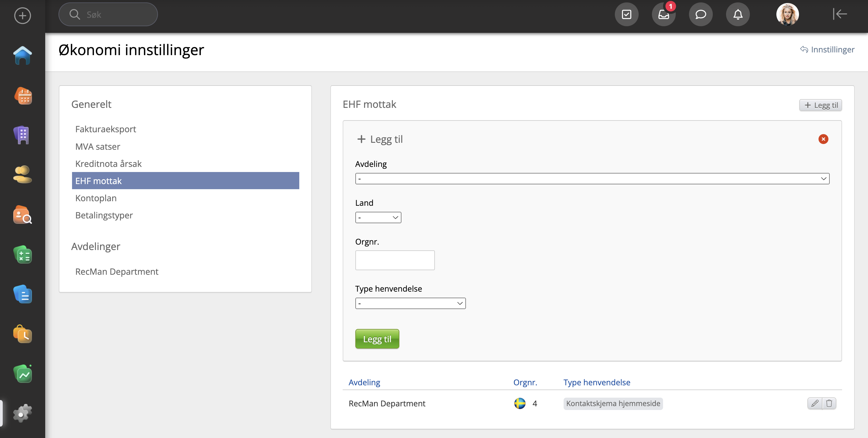This screenshot has width=868, height=438.
Task: Close the Legg til form red X
Action: click(823, 139)
